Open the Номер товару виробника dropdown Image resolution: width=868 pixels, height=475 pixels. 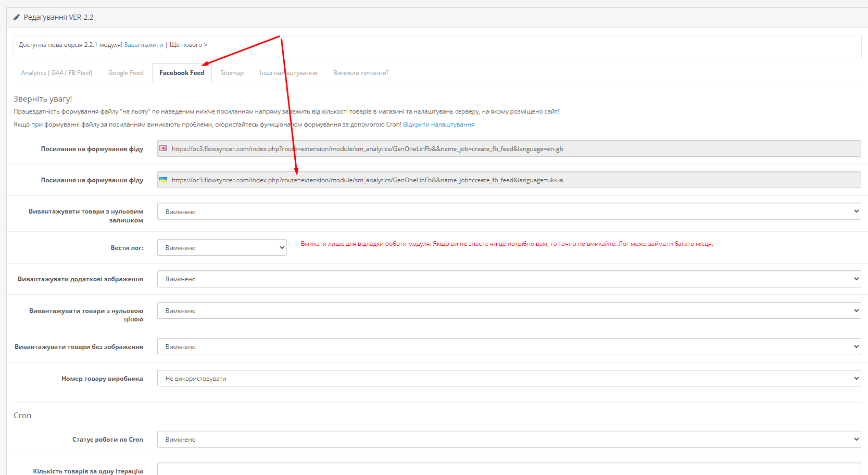click(508, 378)
